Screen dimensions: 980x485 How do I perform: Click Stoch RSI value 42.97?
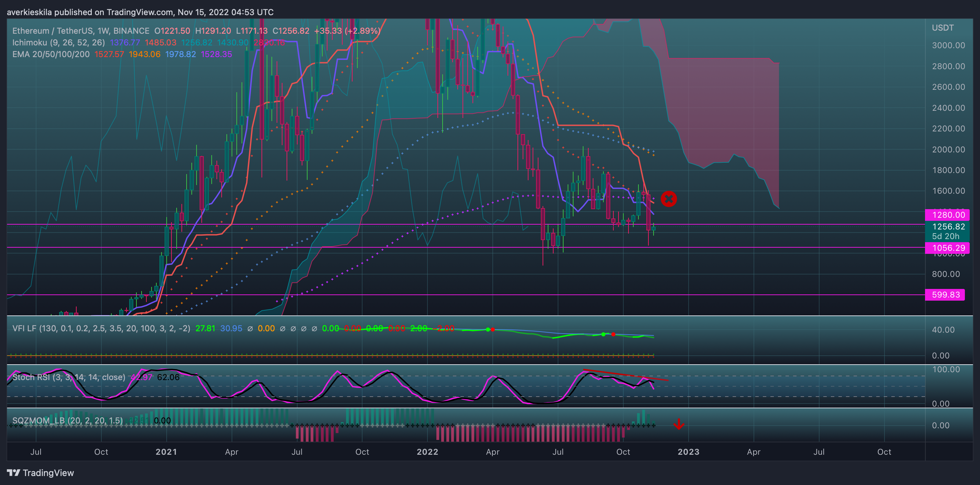[141, 377]
